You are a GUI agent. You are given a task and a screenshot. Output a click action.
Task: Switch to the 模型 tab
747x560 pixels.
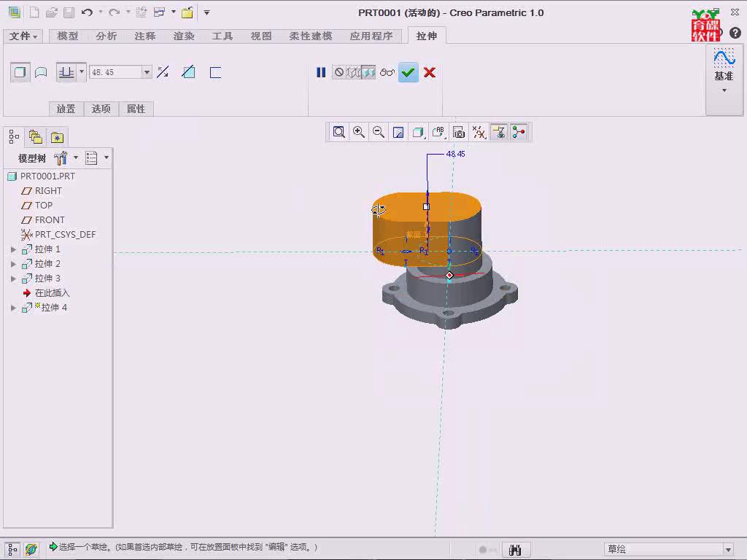[x=68, y=36]
